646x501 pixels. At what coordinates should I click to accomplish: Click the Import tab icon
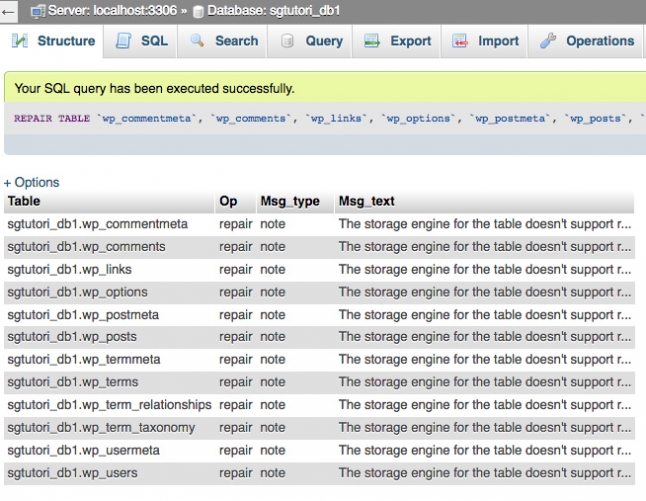coord(460,41)
